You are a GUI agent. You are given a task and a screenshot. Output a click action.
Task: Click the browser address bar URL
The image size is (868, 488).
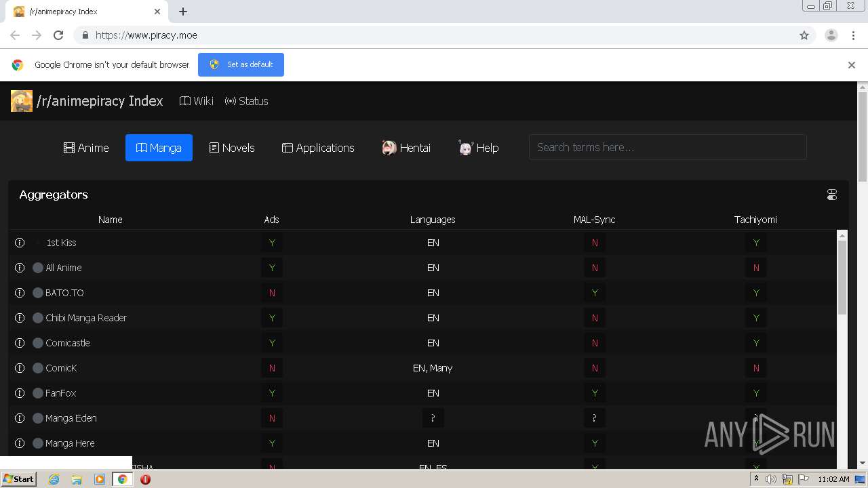[146, 35]
